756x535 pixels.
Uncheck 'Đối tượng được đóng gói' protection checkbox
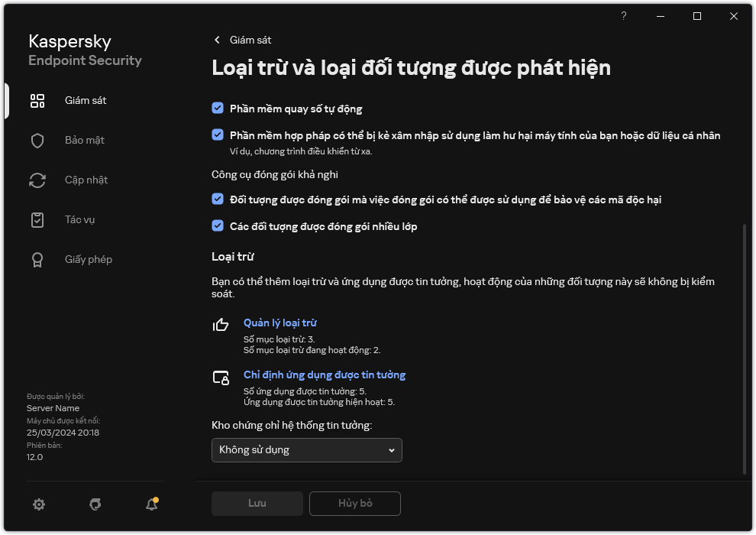pos(218,199)
